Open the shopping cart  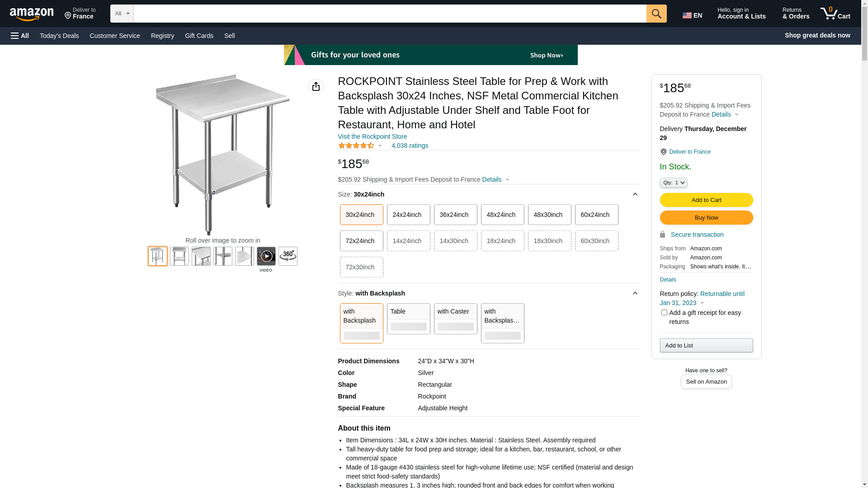pos(835,14)
